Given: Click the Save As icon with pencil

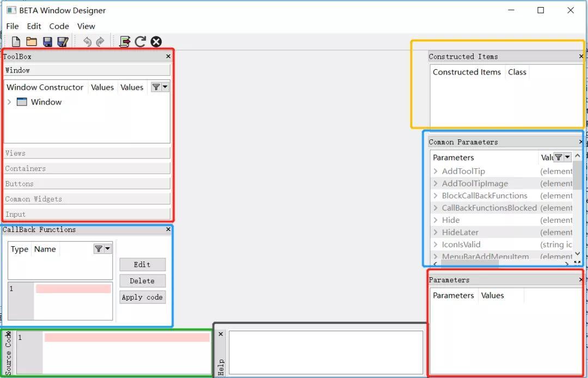Looking at the screenshot, I should click(x=63, y=41).
